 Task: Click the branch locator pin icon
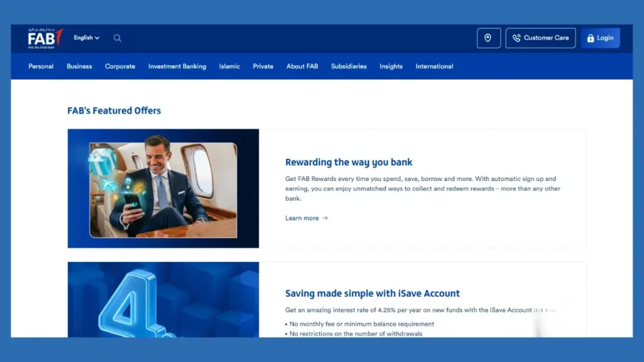[x=489, y=38]
